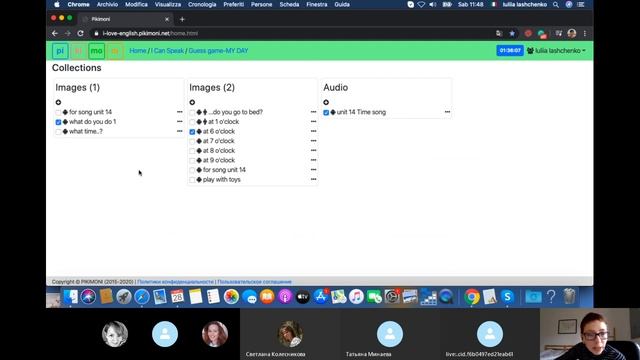640x360 pixels.
Task: Open Google Chrome in the dock
Action: [471, 297]
